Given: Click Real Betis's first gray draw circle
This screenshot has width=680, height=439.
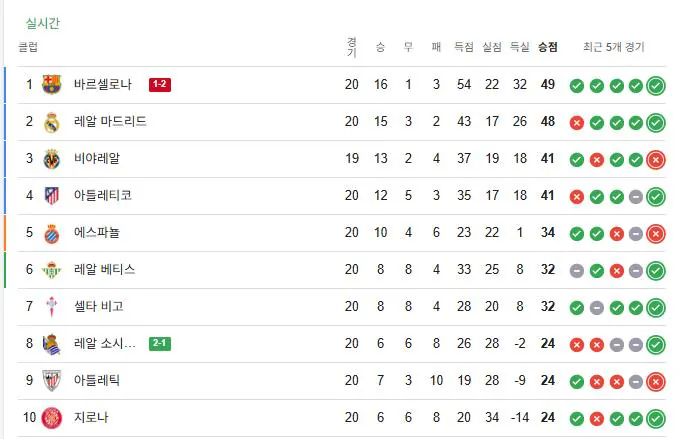Looking at the screenshot, I should point(577,270).
